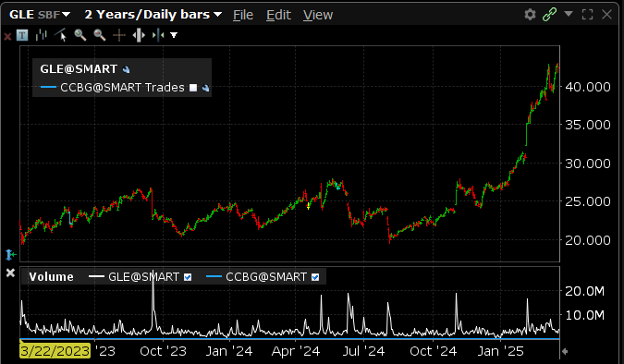Open the File menu
Screen dimensions: 624x364
(x=243, y=15)
